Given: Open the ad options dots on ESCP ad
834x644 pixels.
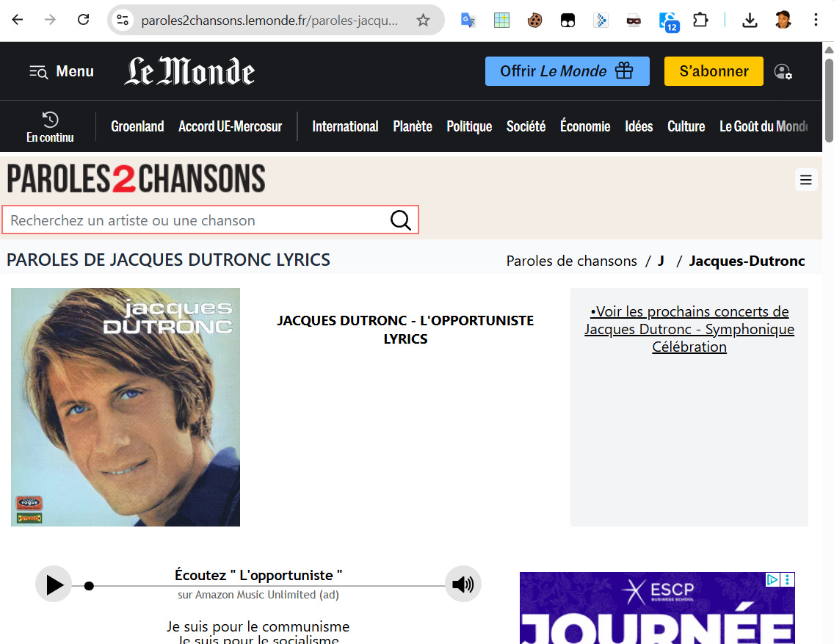Looking at the screenshot, I should (787, 579).
